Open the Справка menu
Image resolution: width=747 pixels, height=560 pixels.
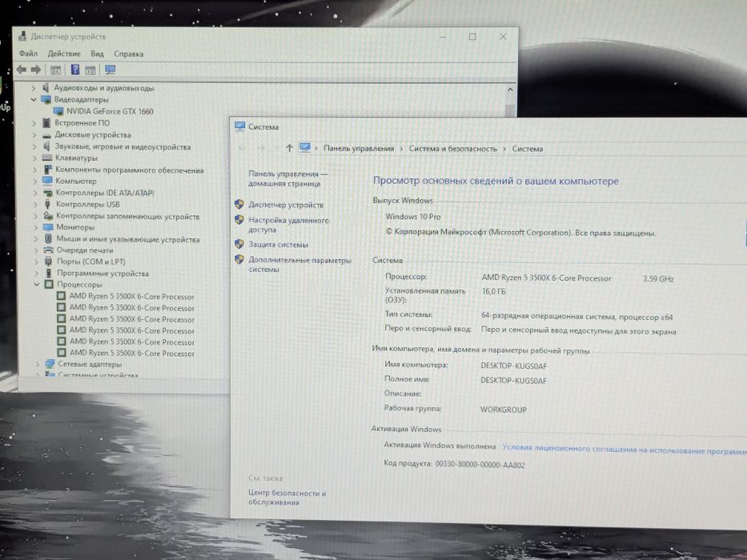point(129,54)
